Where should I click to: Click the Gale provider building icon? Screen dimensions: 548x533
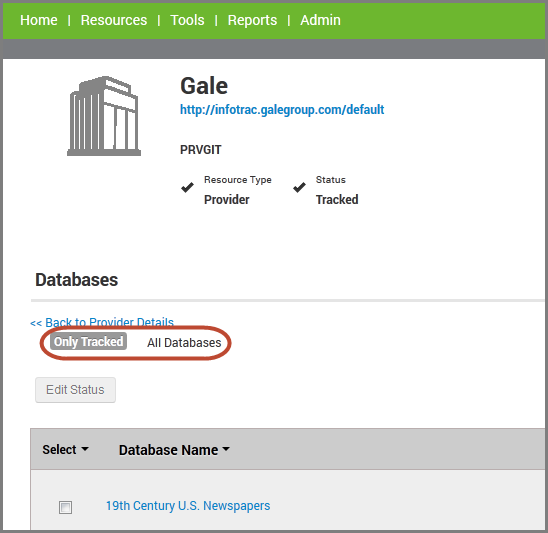click(104, 116)
